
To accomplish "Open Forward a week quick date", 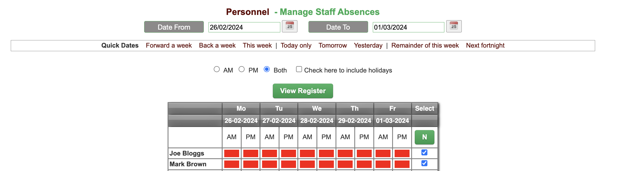I will point(168,45).
